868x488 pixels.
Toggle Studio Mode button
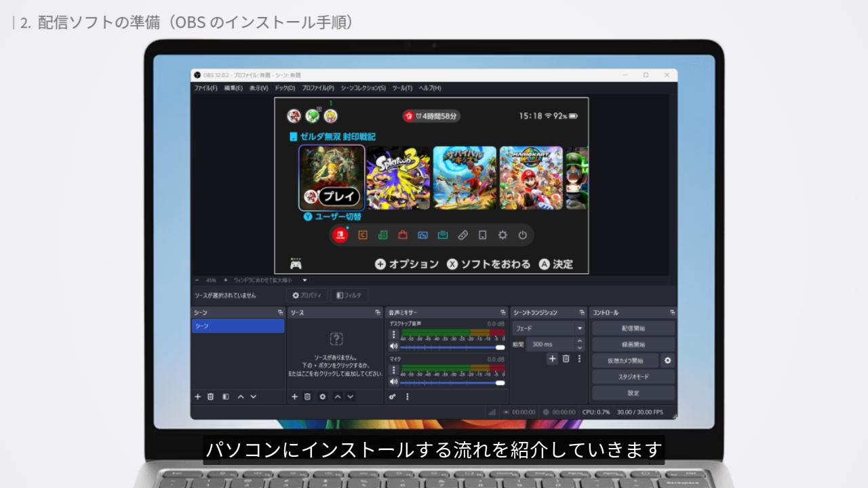633,377
